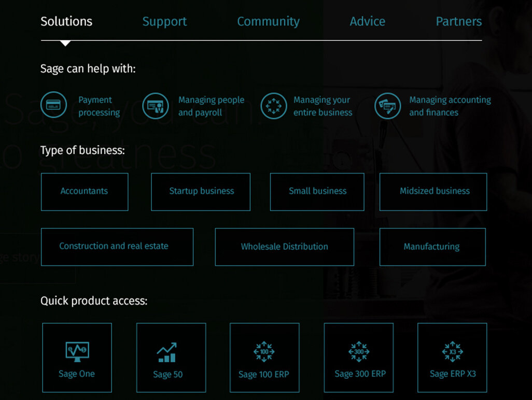Image resolution: width=532 pixels, height=400 pixels.
Task: Click the Sage 100 ERP arrows icon
Action: 264,351
